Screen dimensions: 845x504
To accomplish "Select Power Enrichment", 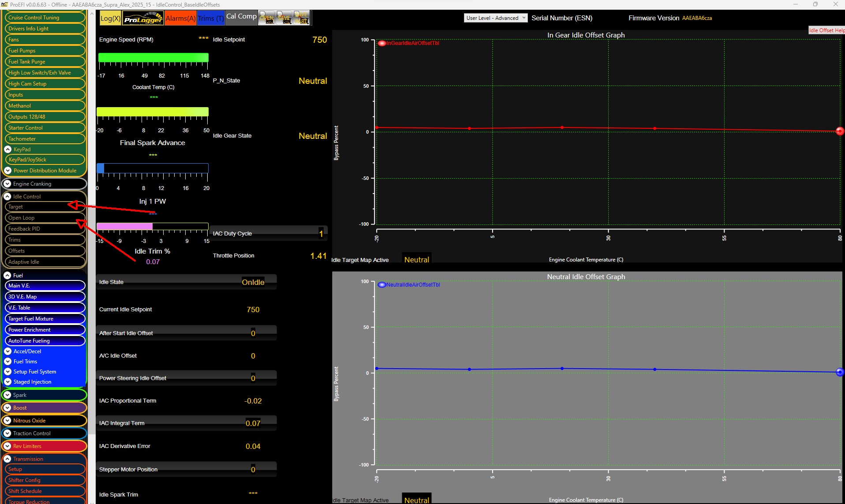I will tap(45, 330).
